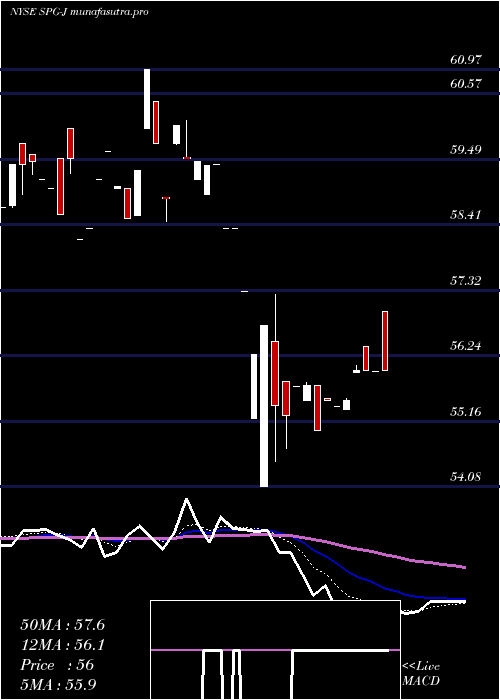Click the last red candle on the right

(385, 341)
